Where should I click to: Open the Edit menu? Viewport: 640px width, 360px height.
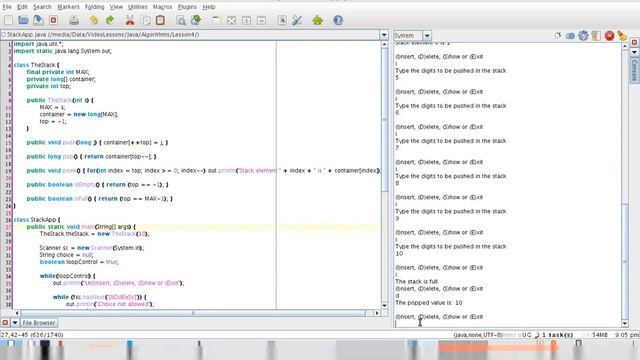[22, 7]
